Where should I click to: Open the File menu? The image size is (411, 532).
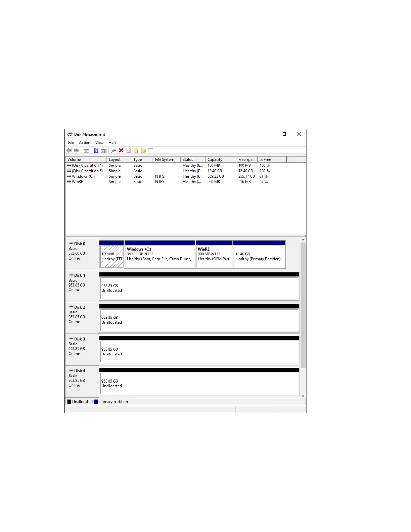pos(71,143)
